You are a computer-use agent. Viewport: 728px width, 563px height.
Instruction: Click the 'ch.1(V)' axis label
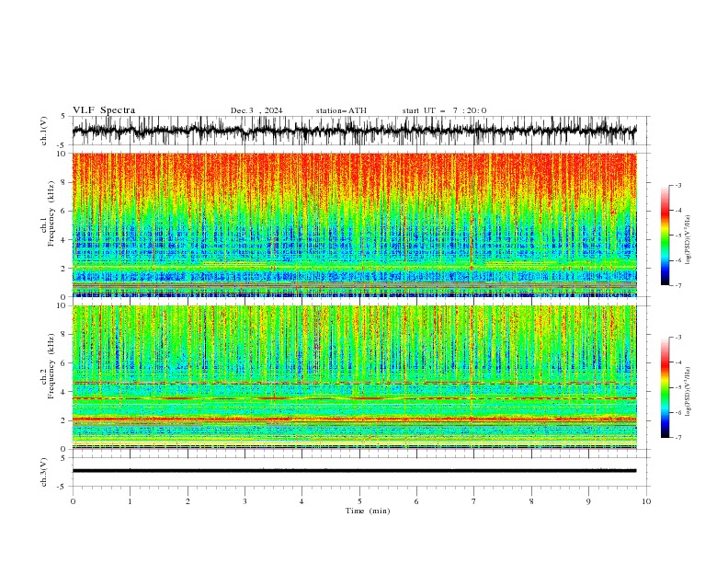click(43, 131)
